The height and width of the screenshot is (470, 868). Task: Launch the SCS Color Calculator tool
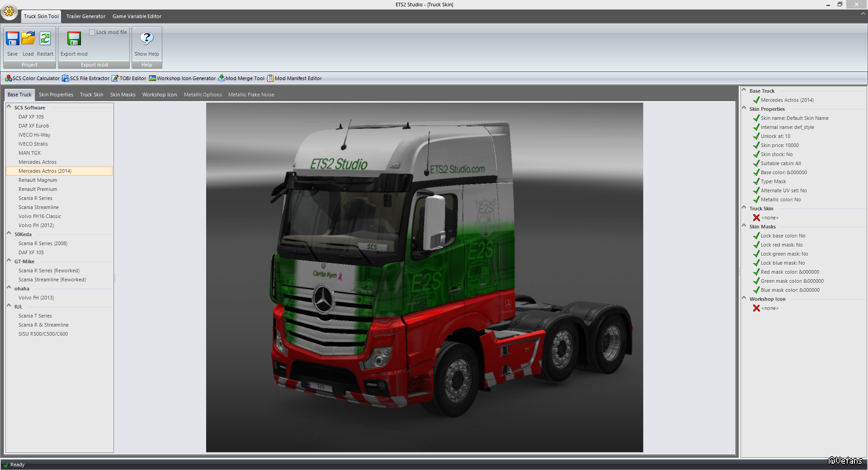33,78
